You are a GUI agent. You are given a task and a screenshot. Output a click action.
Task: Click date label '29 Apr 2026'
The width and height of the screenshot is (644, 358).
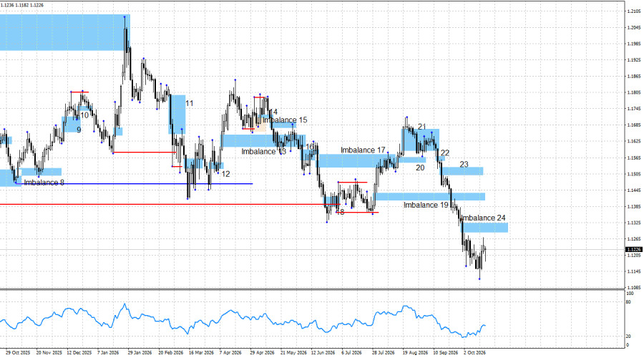pyautogui.click(x=262, y=353)
